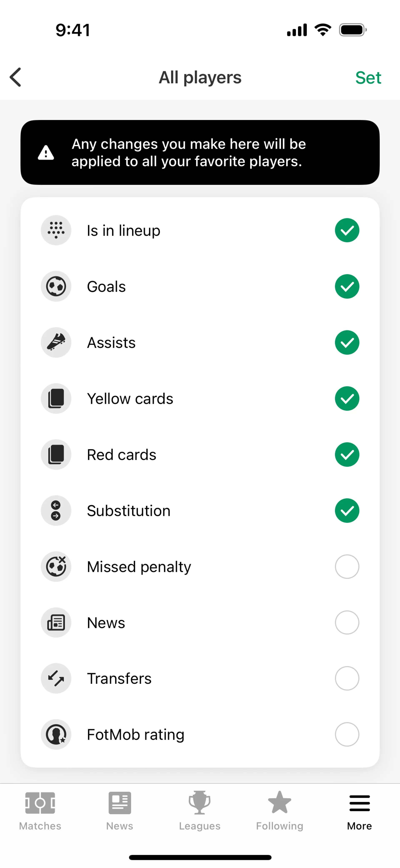Tap the boot icon for Assists

tap(56, 343)
